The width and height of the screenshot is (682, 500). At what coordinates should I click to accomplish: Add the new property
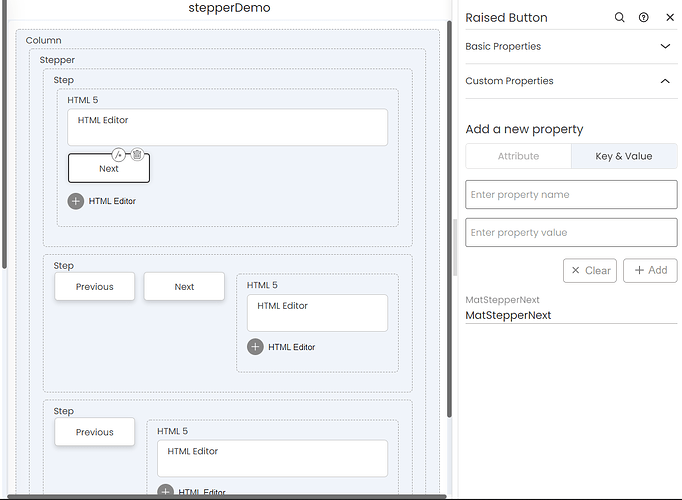[x=650, y=270]
